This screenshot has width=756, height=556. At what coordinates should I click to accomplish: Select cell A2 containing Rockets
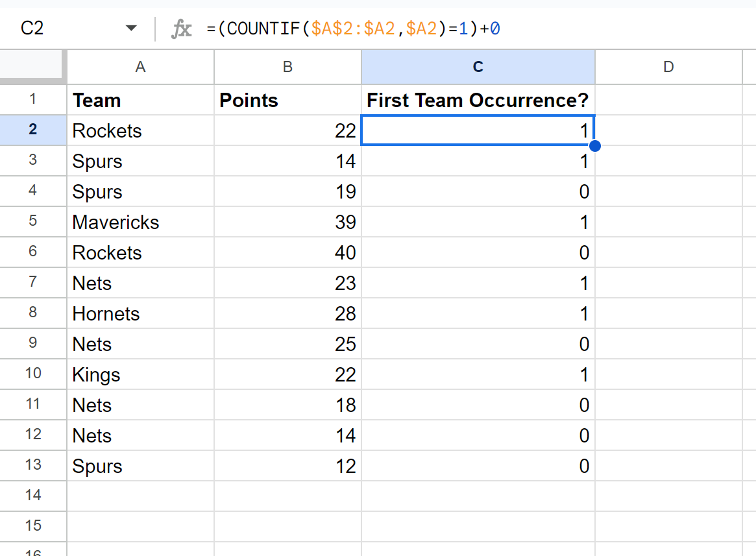[x=140, y=130]
